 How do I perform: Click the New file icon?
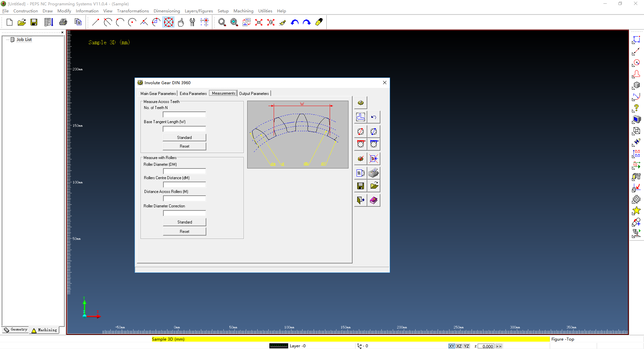[x=9, y=22]
